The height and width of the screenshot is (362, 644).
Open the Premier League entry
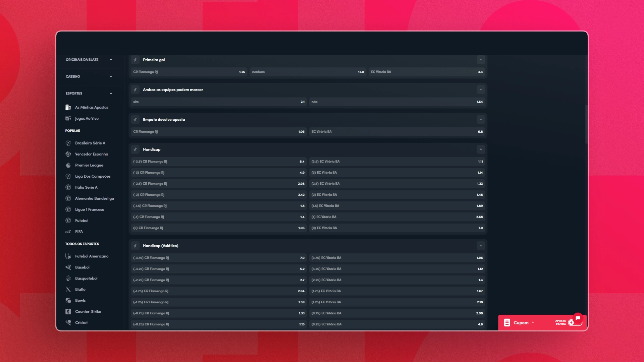(89, 165)
